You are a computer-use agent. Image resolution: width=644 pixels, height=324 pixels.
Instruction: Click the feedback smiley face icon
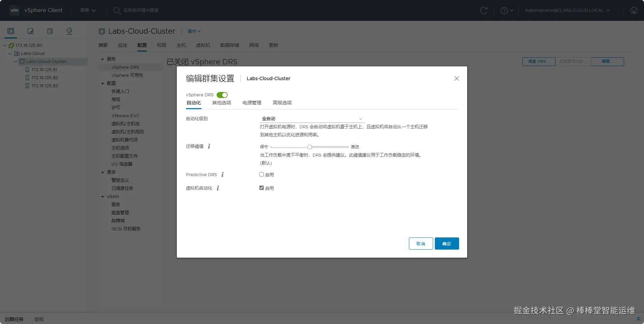click(x=634, y=10)
